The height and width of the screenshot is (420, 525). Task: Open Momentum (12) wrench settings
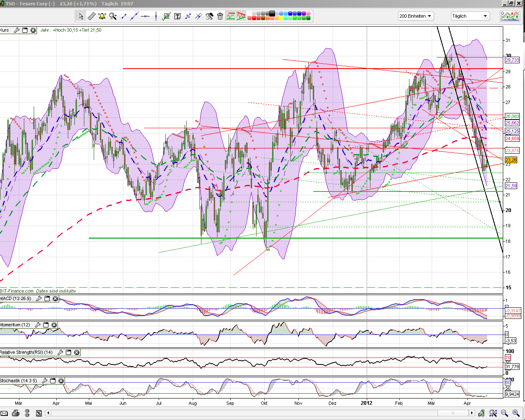pos(38,325)
